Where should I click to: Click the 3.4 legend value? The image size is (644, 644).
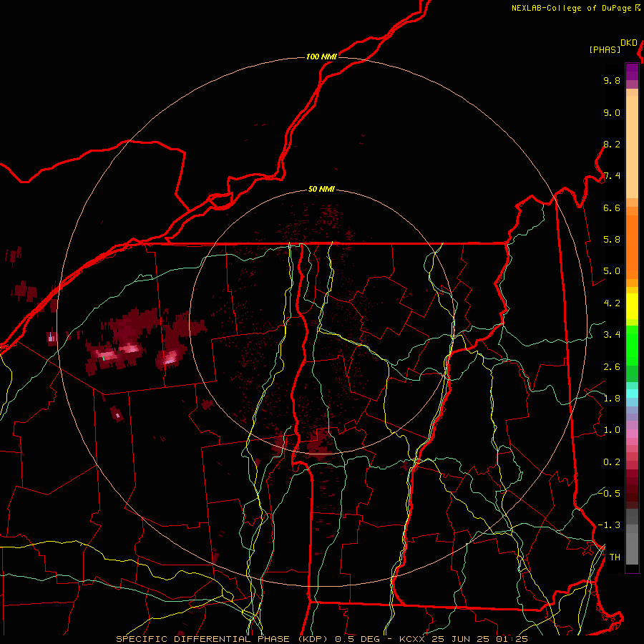pyautogui.click(x=612, y=335)
